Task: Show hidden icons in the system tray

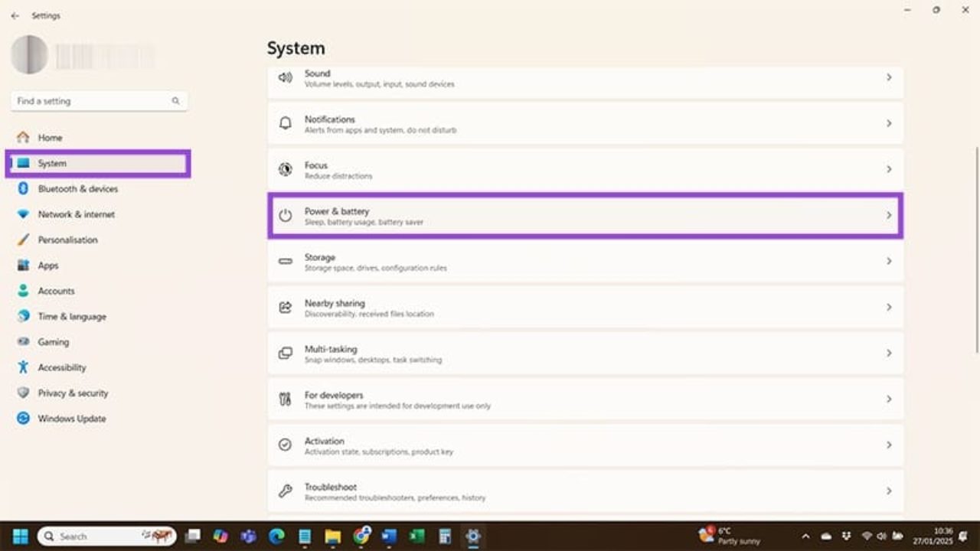Action: point(806,536)
